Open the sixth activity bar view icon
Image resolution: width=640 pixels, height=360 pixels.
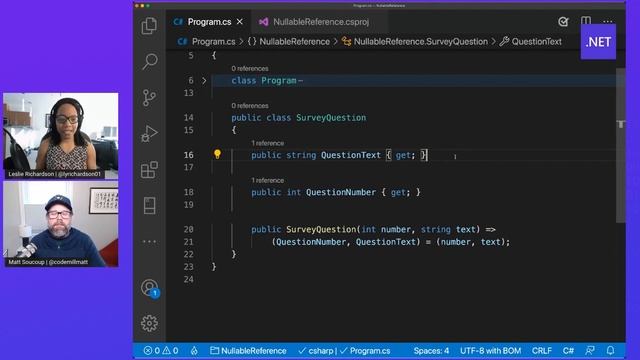[149, 205]
